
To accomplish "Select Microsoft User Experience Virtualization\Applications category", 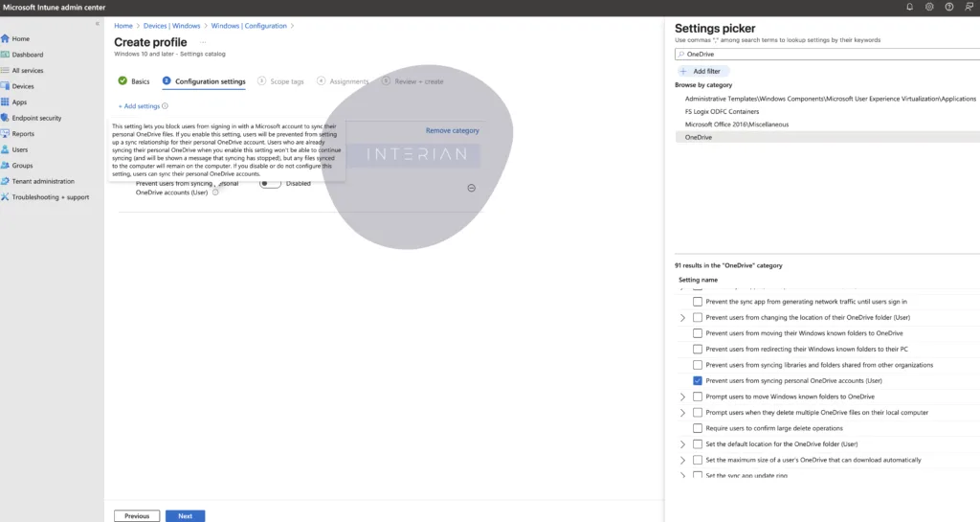I will tap(831, 99).
